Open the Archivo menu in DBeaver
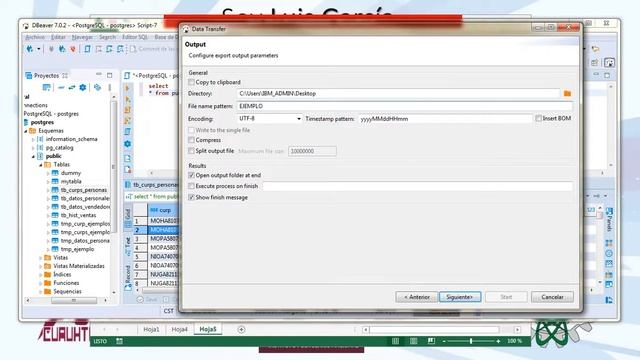This screenshot has width=640, height=360. (x=35, y=37)
